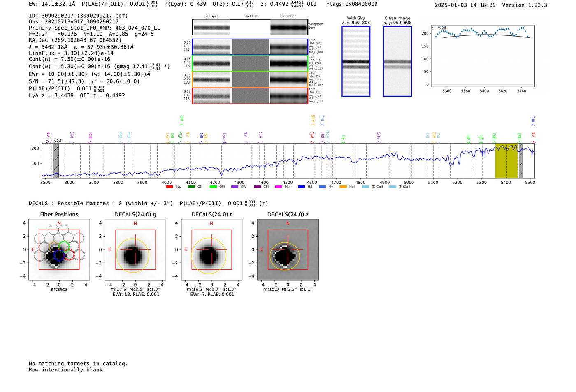Click the EWr = 10.00 line
Image resolution: width=576 pixels, height=392 pixels.
(x=89, y=74)
